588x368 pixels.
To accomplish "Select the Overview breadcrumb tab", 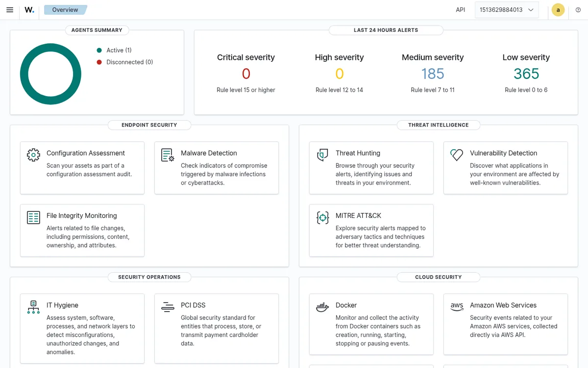I will pyautogui.click(x=66, y=10).
